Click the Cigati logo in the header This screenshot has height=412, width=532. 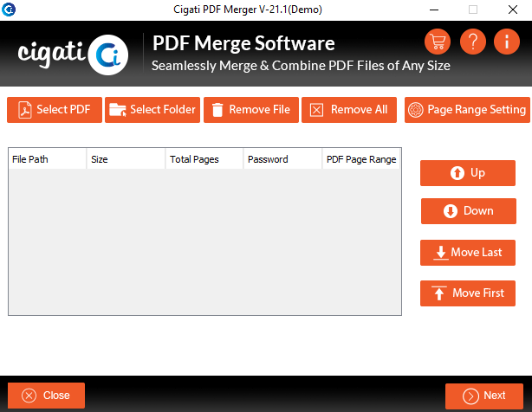pyautogui.click(x=73, y=55)
